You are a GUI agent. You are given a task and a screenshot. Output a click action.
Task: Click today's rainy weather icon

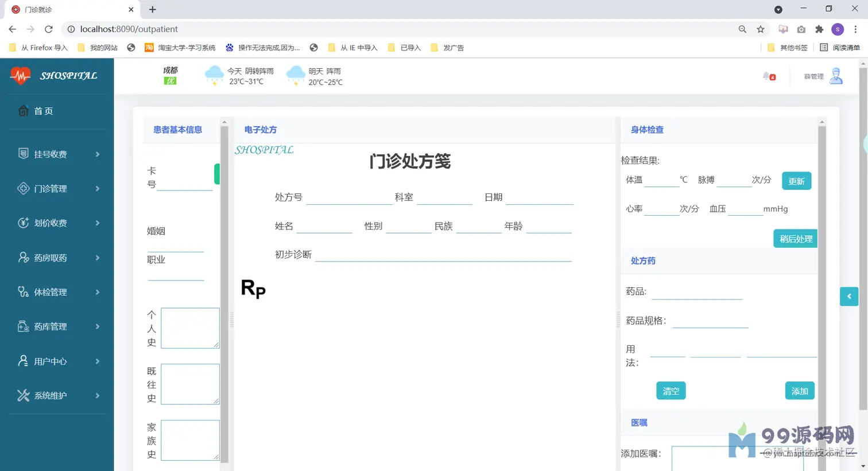pos(214,75)
